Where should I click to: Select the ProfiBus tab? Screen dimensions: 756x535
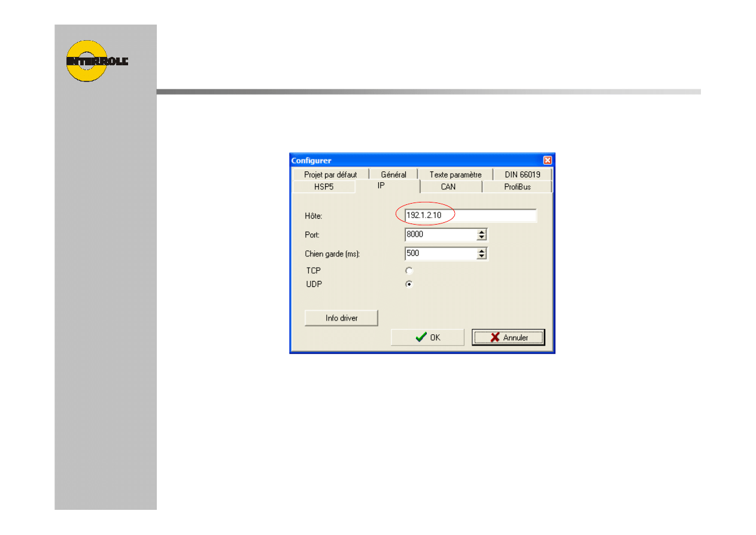pyautogui.click(x=517, y=187)
